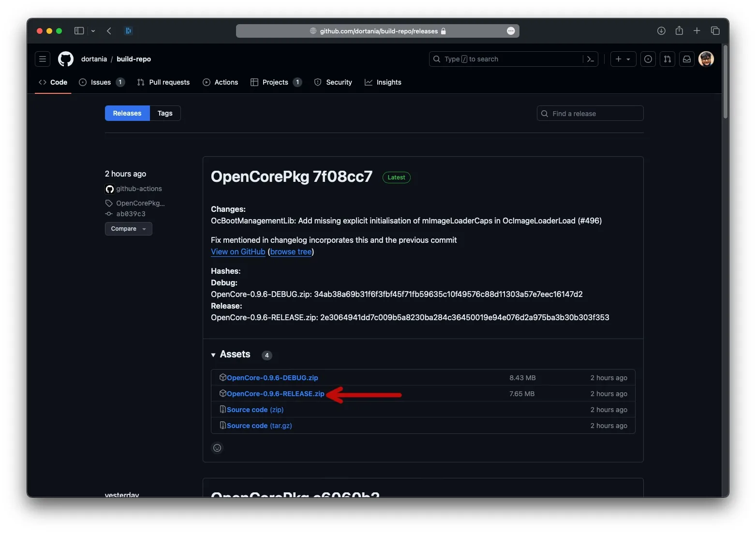This screenshot has height=533, width=756.
Task: Open the dortania owner link
Action: (x=94, y=59)
